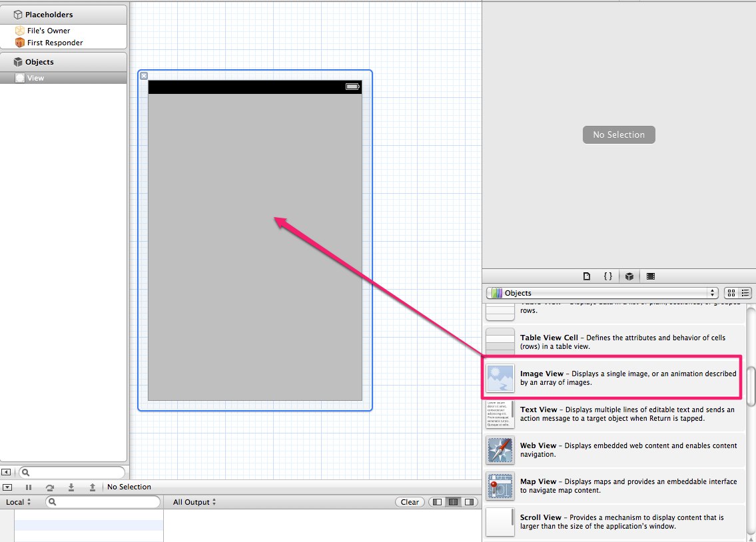756x542 pixels.
Task: Hide the debug area with disclosure button
Action: (7, 487)
